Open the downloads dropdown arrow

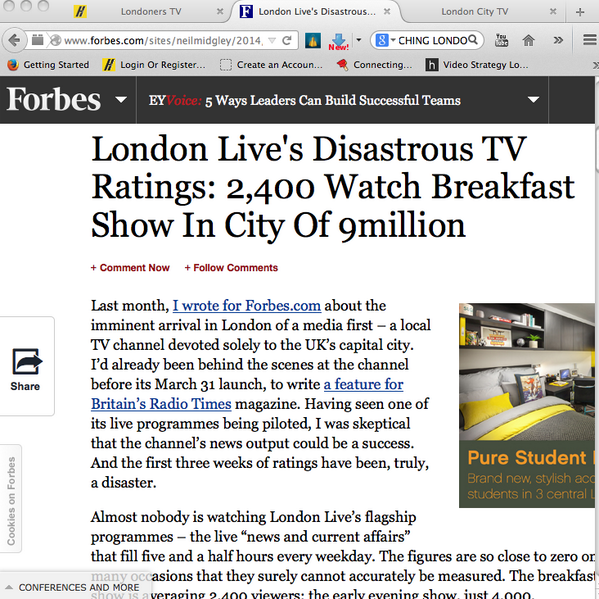click(x=358, y=39)
